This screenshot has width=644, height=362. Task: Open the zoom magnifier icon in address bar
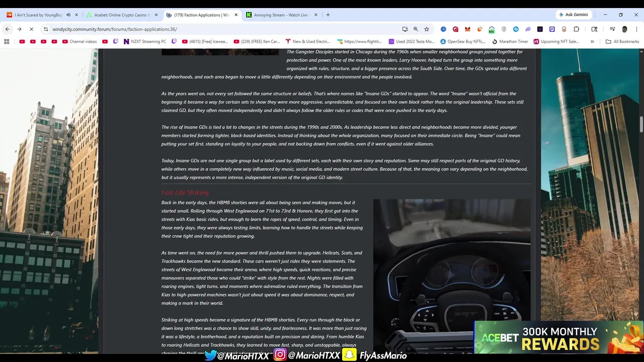416,29
